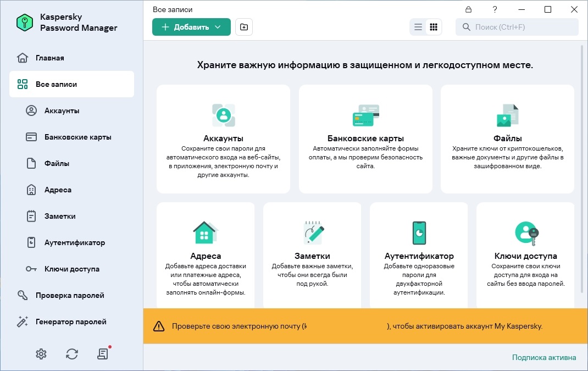Click the Банковские карты card title
Image resolution: width=588 pixels, height=371 pixels.
point(365,139)
